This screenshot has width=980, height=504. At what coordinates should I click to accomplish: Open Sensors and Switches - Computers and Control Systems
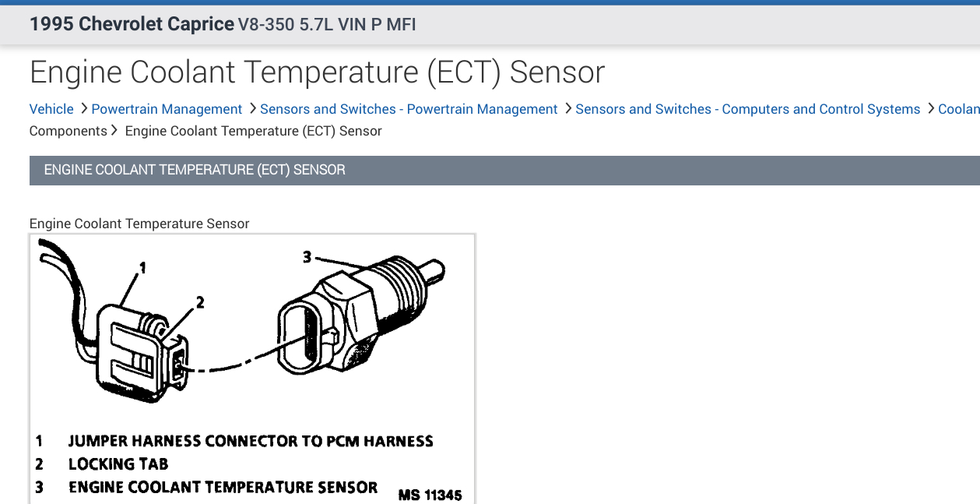pos(747,109)
